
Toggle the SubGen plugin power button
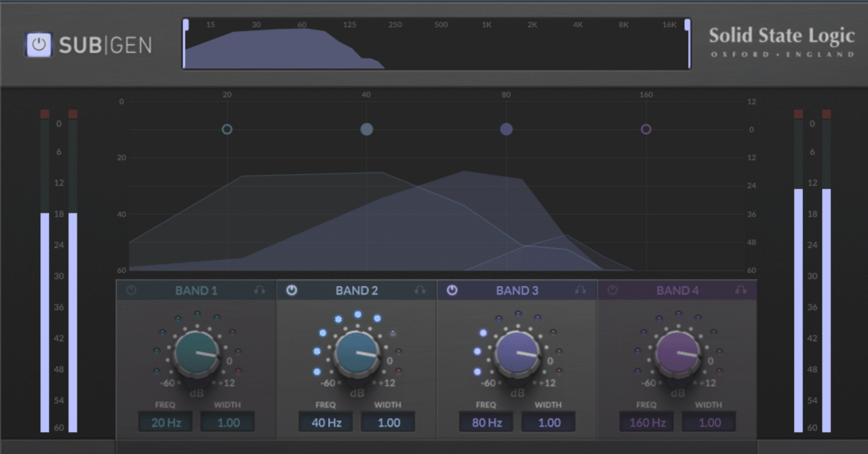coord(40,45)
